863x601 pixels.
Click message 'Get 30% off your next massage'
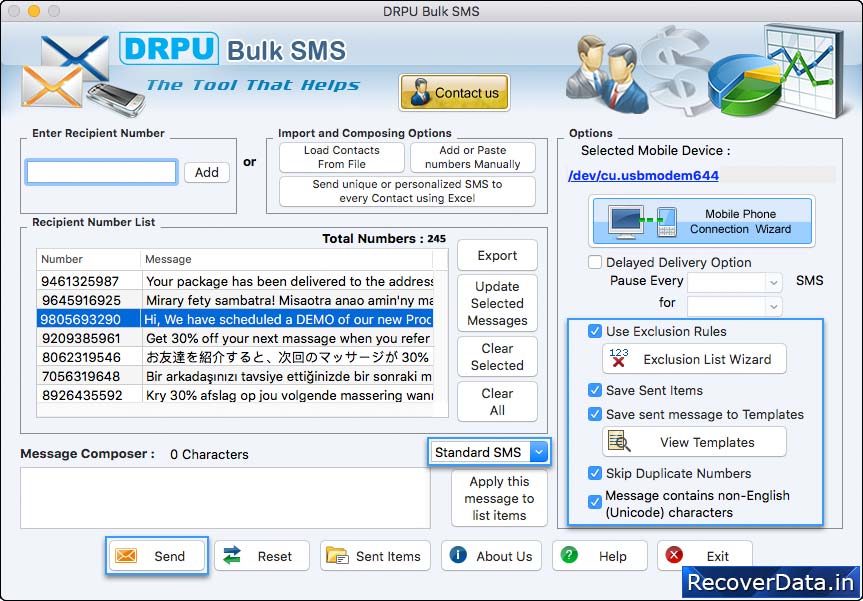click(288, 338)
